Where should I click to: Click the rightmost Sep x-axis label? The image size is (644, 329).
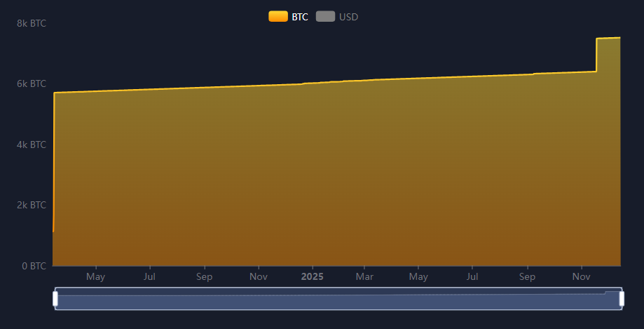tap(527, 276)
